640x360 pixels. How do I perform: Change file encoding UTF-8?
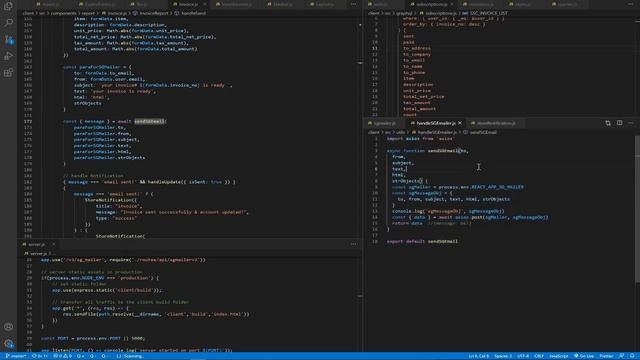tap(523, 356)
